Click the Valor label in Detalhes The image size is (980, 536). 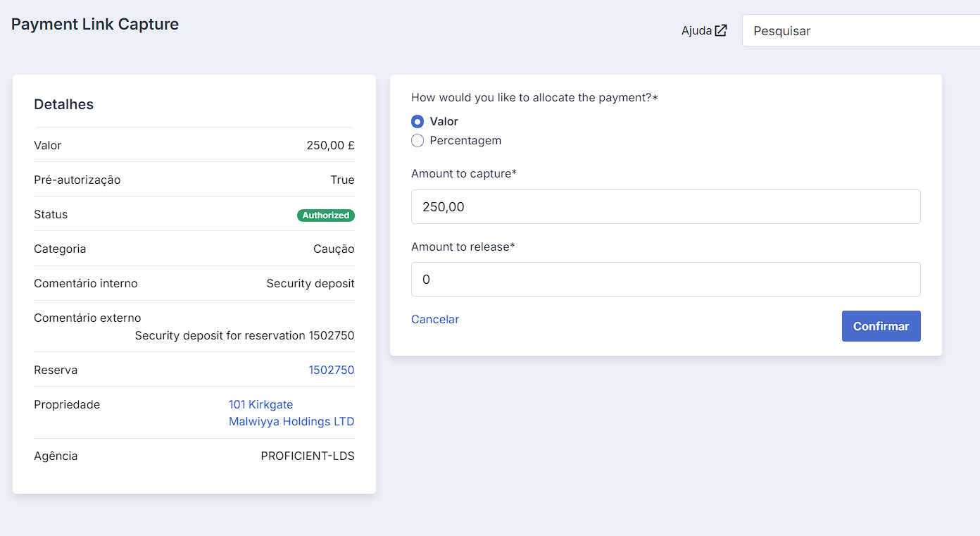click(x=48, y=145)
